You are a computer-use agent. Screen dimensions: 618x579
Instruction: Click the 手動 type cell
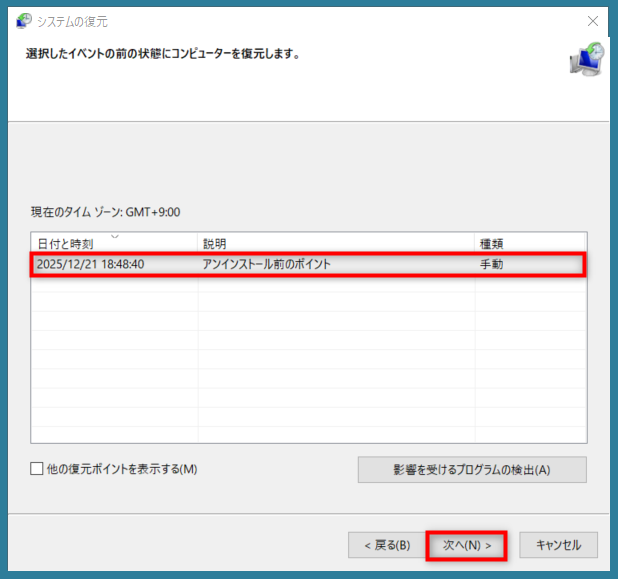(491, 264)
